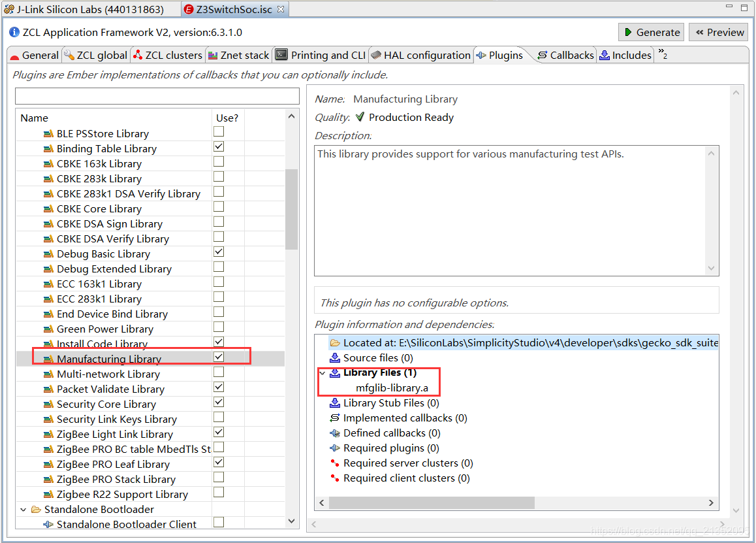Click the Required client clusters icon
756x543 pixels.
click(335, 478)
